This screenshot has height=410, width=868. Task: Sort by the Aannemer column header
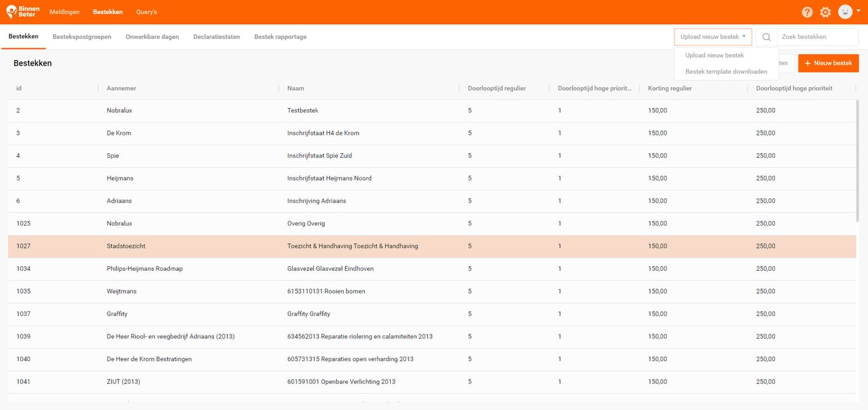[x=121, y=88]
